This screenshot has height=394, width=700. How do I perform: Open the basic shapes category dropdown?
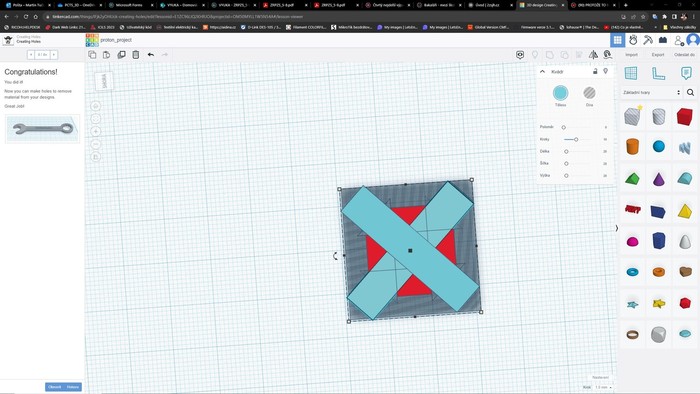pos(652,92)
